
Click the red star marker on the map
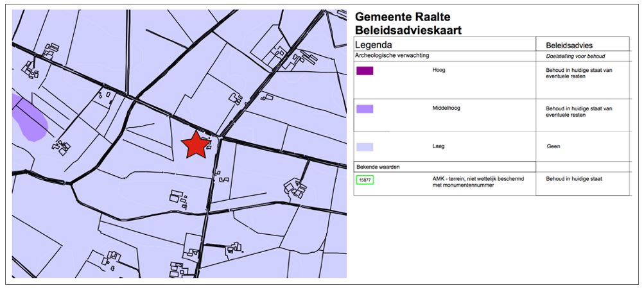(x=195, y=145)
